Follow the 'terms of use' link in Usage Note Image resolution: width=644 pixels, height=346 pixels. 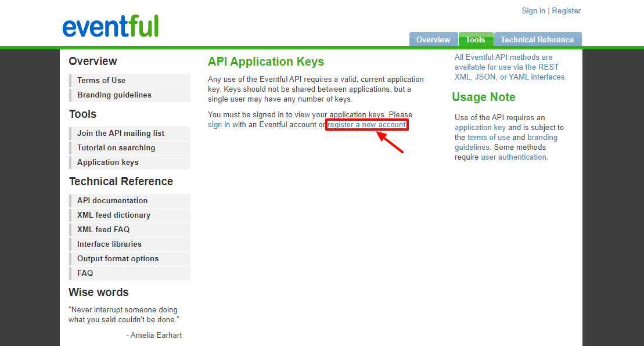(489, 137)
